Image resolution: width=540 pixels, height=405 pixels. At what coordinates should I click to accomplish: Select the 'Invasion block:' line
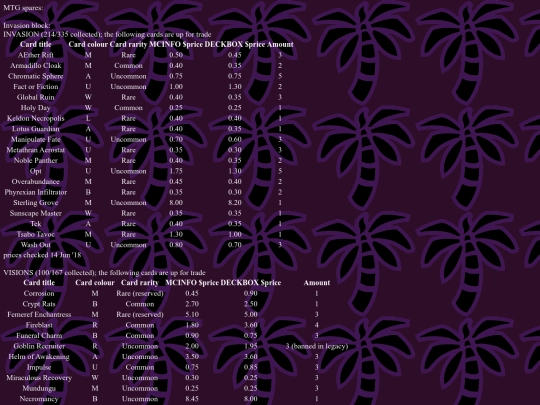point(27,25)
